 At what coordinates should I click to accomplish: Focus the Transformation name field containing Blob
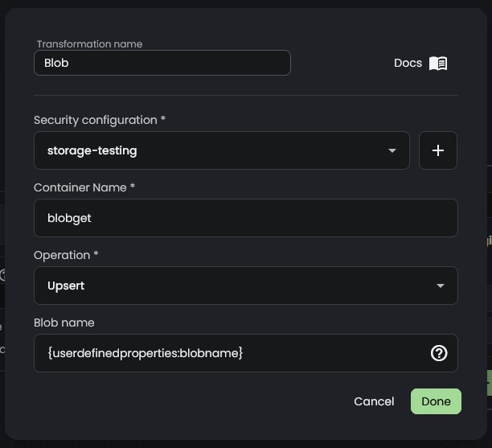(161, 63)
